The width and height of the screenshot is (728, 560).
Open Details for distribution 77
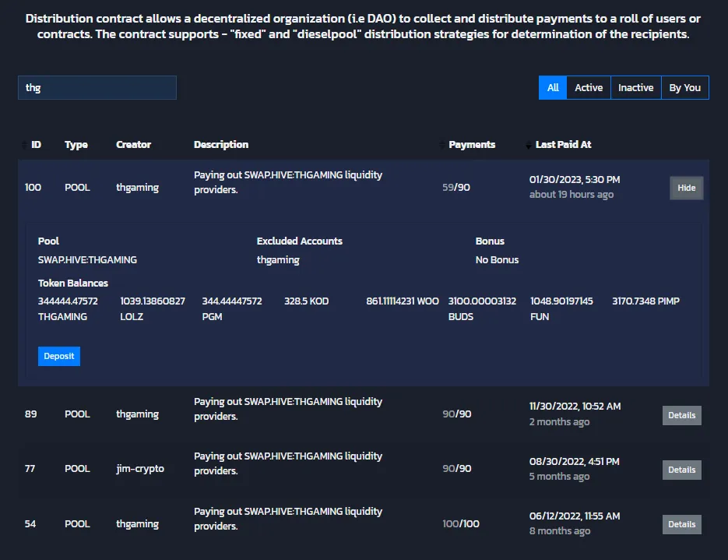[681, 470]
